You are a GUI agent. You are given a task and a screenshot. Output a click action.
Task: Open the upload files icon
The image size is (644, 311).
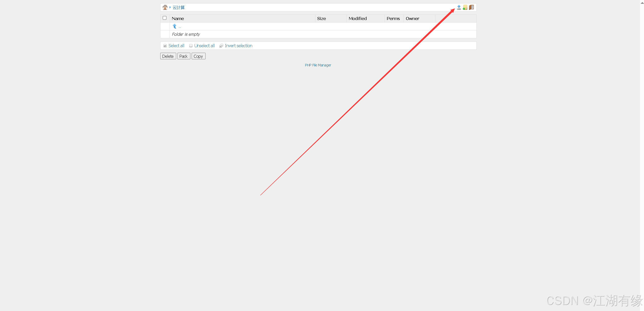[459, 7]
